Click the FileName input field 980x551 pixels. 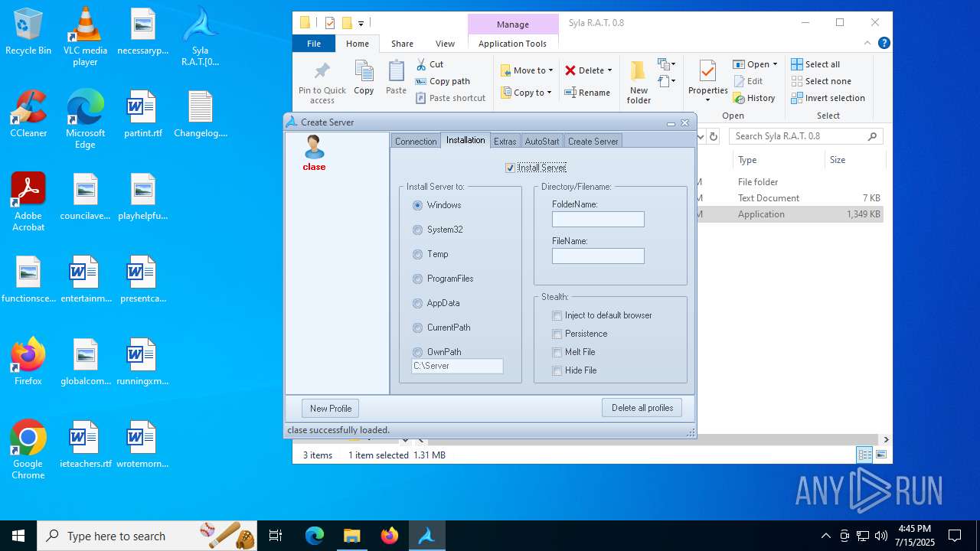point(598,256)
